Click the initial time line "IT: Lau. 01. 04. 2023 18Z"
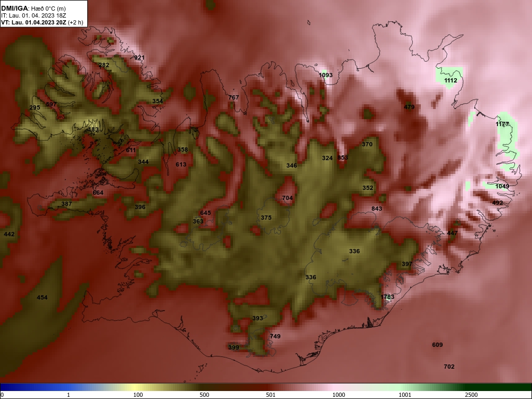The width and height of the screenshot is (532, 399). point(34,15)
